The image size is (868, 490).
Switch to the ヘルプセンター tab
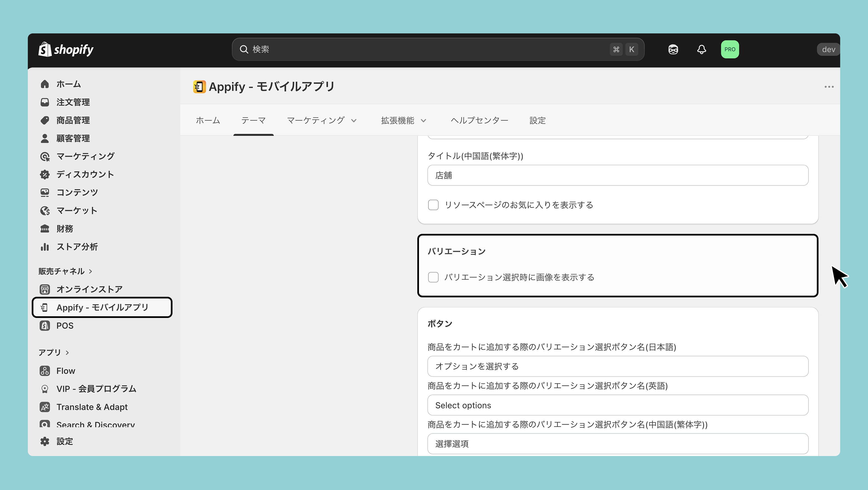tap(479, 120)
